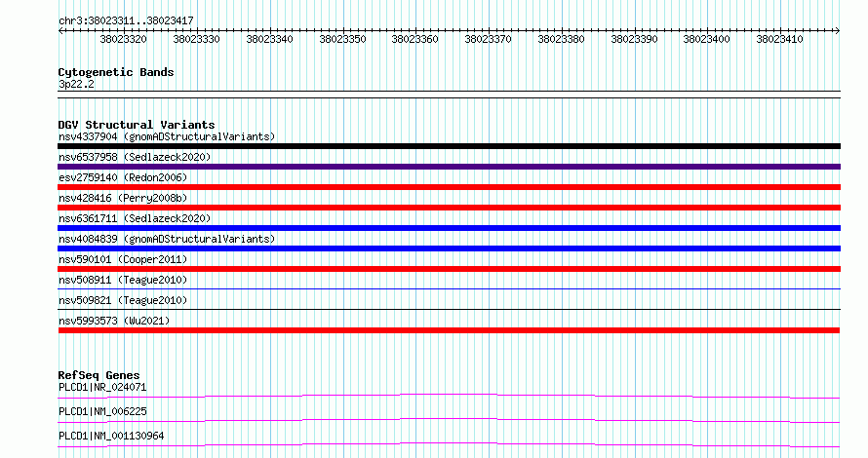This screenshot has width=868, height=458.
Task: Click the blue nsv4084839 variant bar
Action: (x=449, y=248)
